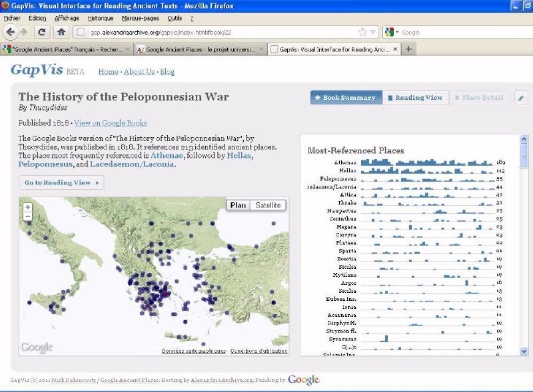Image resolution: width=533 pixels, height=392 pixels.
Task: Open the browser home page icon
Action: tap(61, 32)
